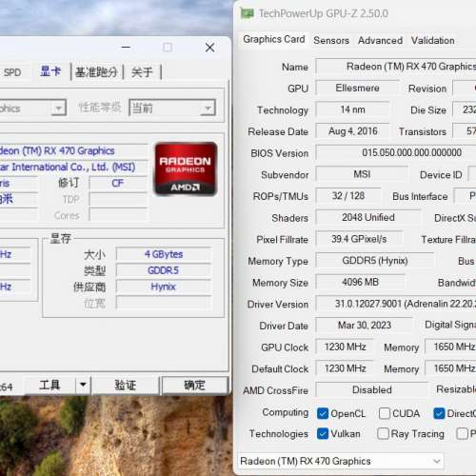Switch to the Graphics Card tab in GPU-Z
476x476 pixels.
[274, 39]
